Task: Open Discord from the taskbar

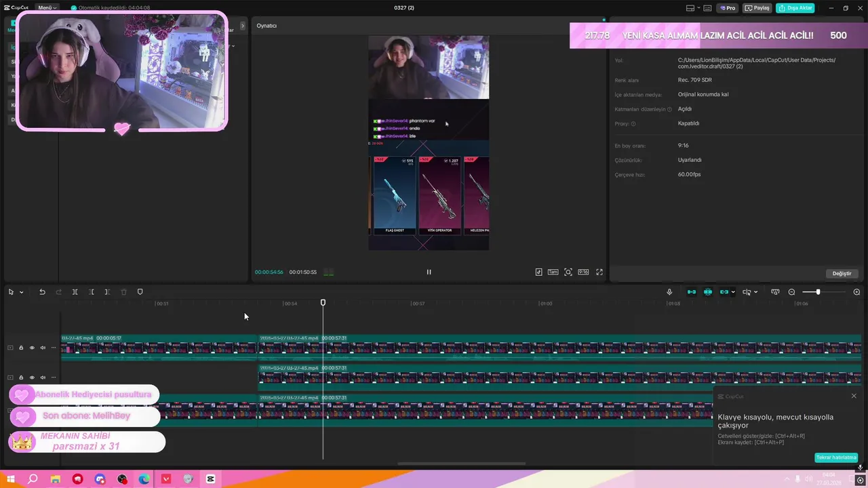Action: point(100,479)
